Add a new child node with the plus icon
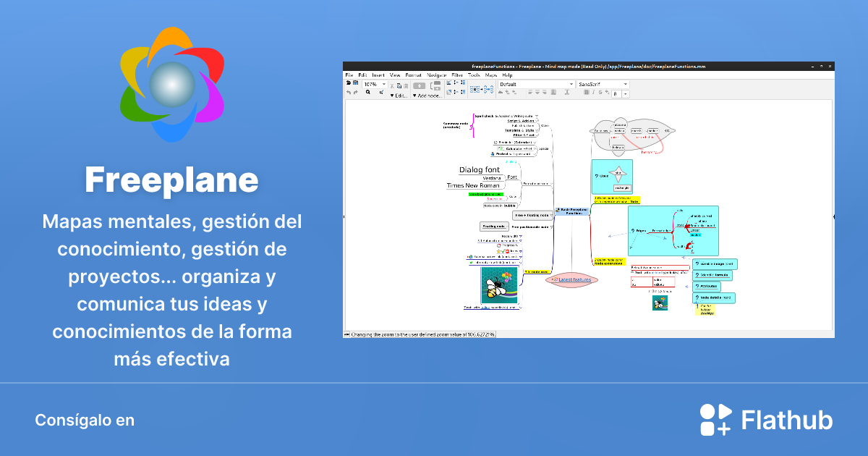This screenshot has height=456, width=868. [x=420, y=85]
